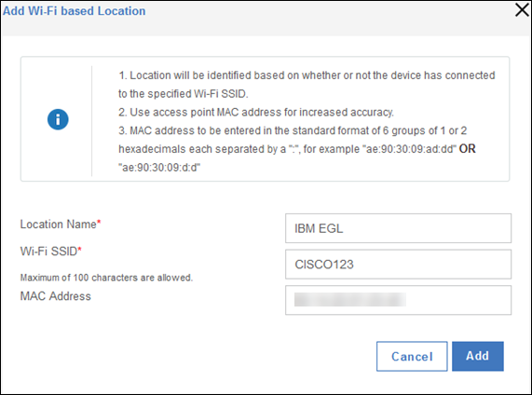The image size is (532, 395).
Task: Focus the Location Name field containing IBM EGL
Action: click(398, 228)
